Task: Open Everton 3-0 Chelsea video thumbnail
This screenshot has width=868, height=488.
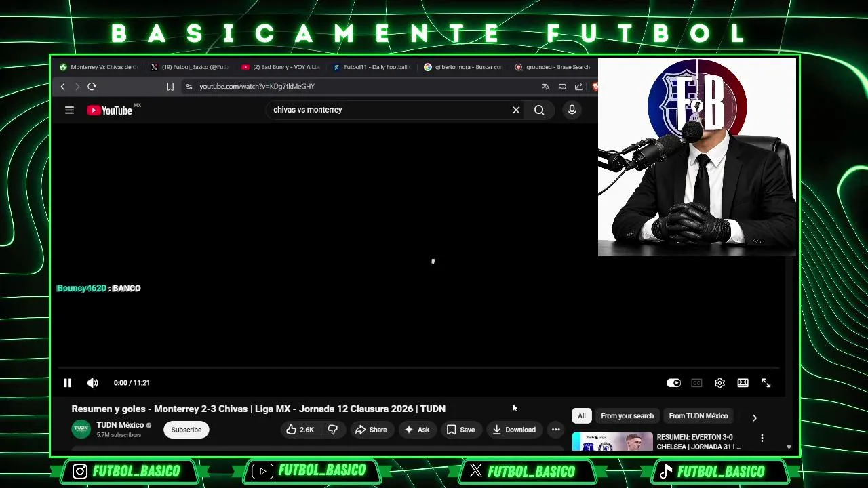Action: tap(612, 442)
